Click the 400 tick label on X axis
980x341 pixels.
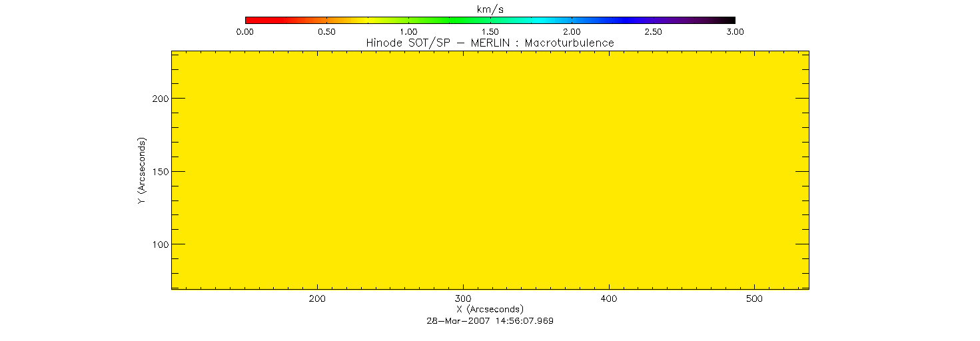609,299
